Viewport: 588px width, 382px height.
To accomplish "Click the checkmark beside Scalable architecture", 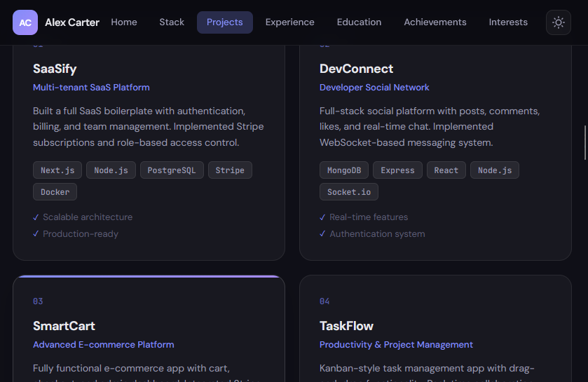I will [x=36, y=217].
